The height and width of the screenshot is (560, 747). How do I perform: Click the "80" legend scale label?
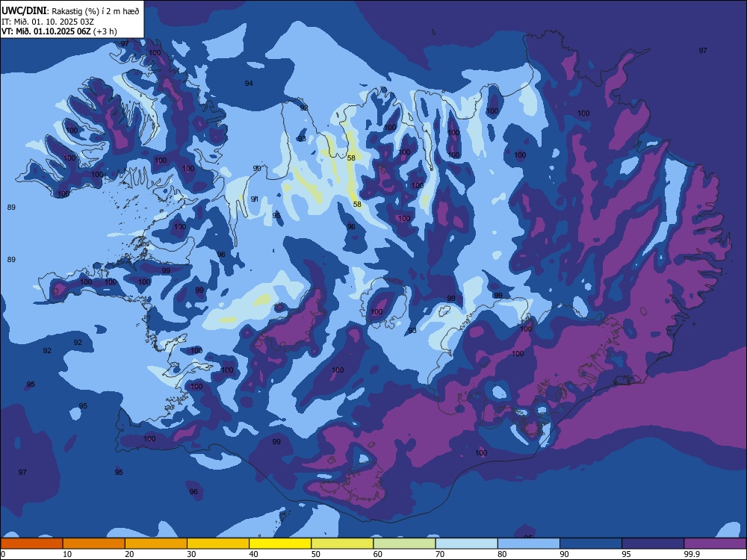tap(502, 554)
